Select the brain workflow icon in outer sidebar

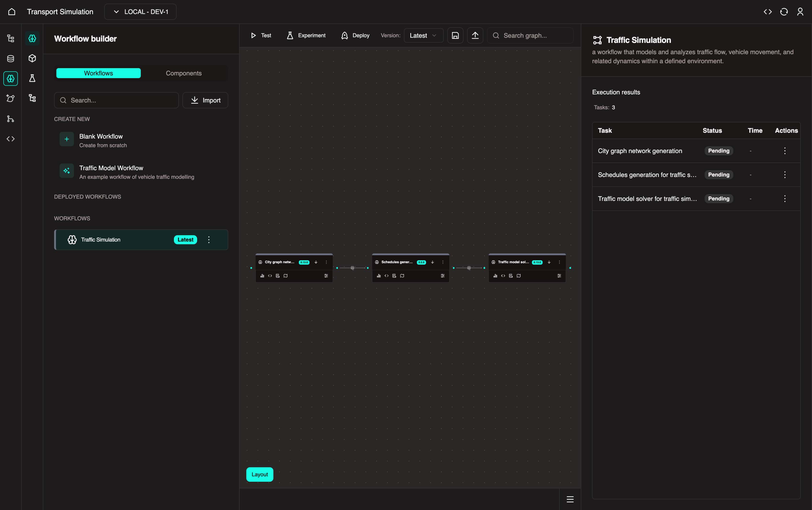11,79
